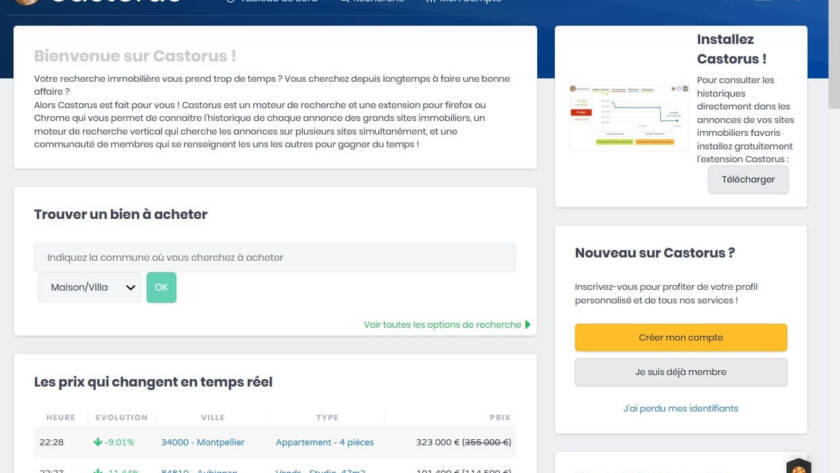Open 'Voir toutes les options de recherche'

pyautogui.click(x=446, y=325)
